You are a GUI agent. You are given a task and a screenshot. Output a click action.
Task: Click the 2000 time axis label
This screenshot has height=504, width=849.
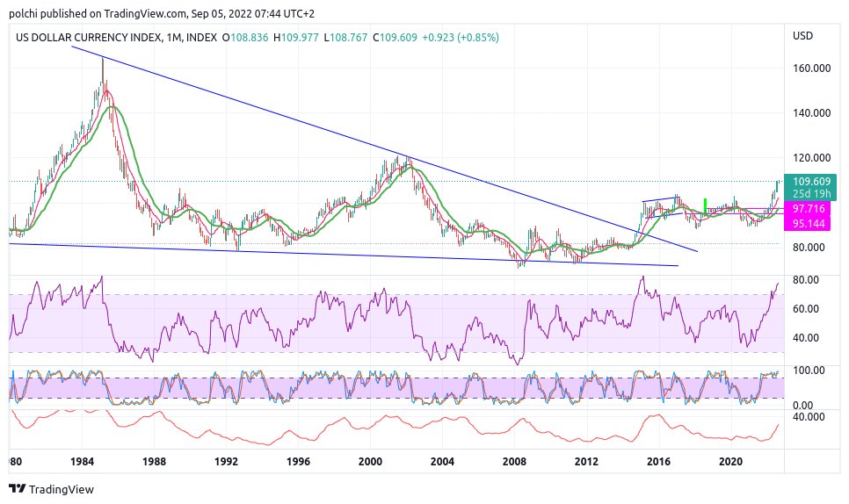tap(370, 461)
